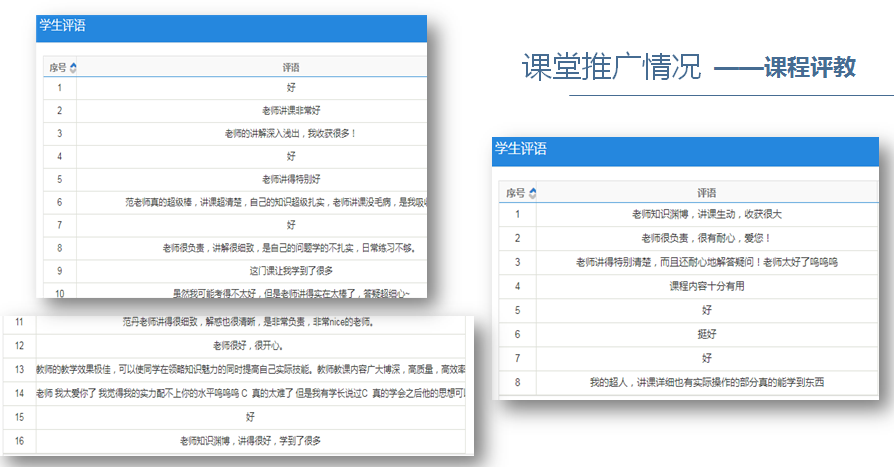Click sort arrows beside 序号 in table containing '老师讲课非常好'
This screenshot has height=467, width=894.
(x=73, y=68)
